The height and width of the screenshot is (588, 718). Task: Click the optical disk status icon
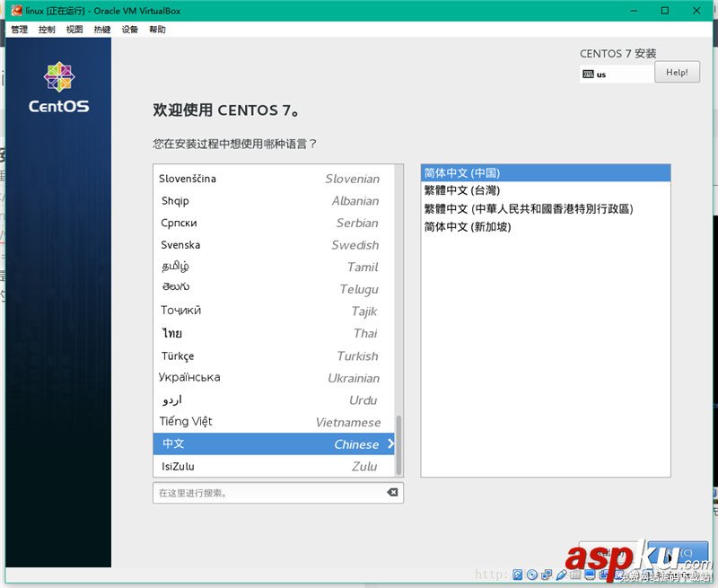click(532, 575)
